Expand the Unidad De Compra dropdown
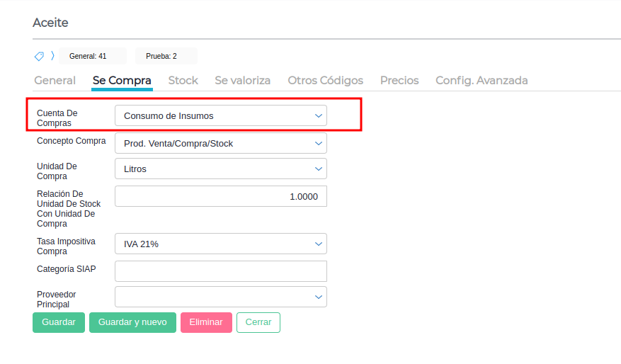Viewport: 621px width, 364px height. pyautogui.click(x=220, y=169)
